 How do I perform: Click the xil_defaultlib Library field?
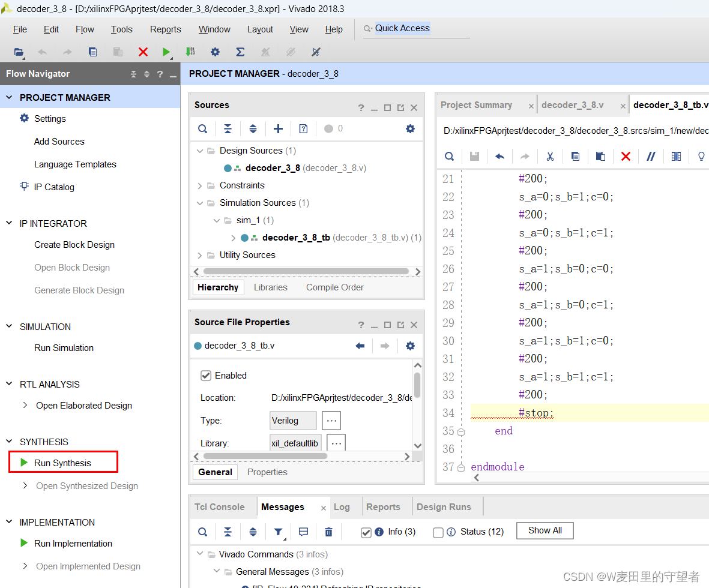[295, 443]
